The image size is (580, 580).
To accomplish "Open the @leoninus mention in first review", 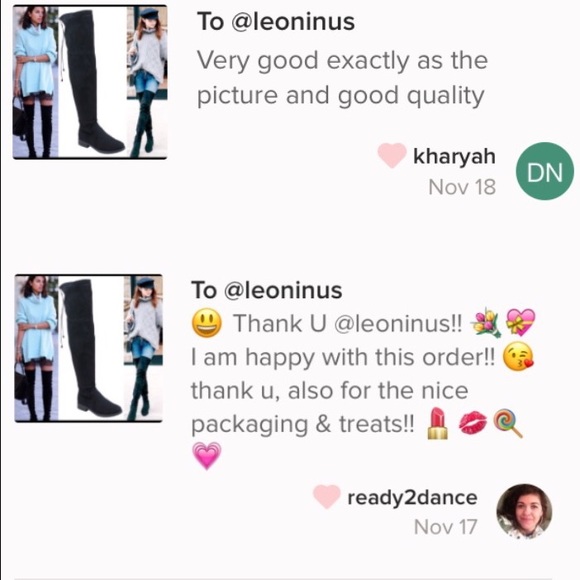I will pyautogui.click(x=293, y=21).
